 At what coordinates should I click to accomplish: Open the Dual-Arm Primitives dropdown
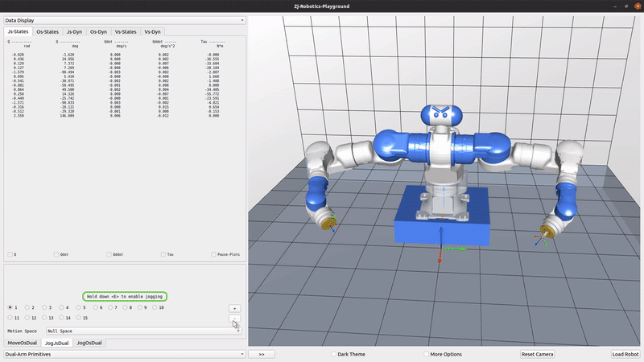click(x=124, y=353)
